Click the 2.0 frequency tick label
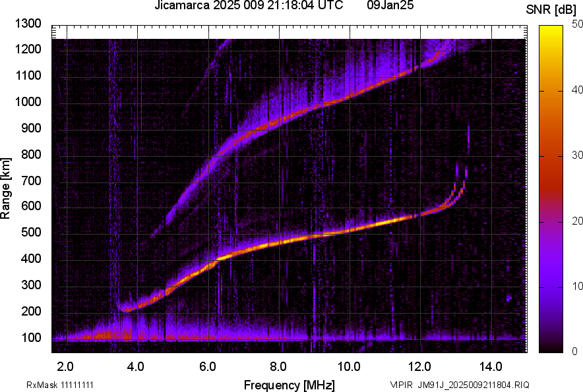Screen dimensions: 583x392 tap(65, 366)
